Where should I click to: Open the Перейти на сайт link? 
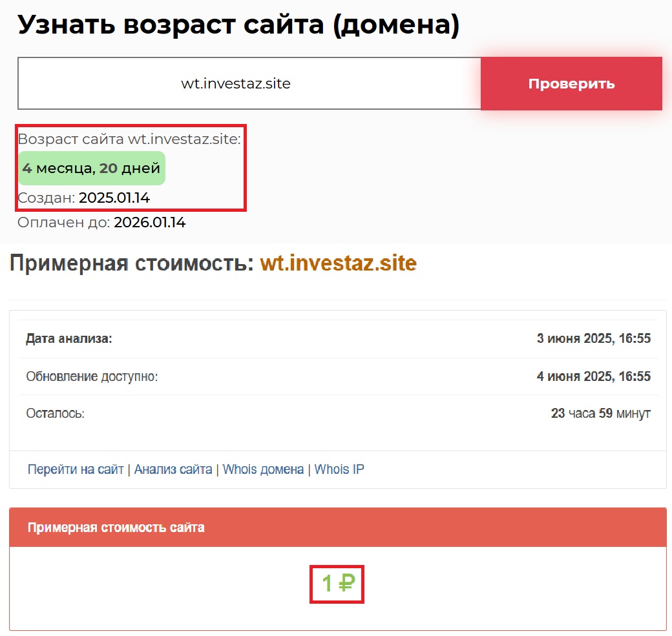(x=76, y=469)
